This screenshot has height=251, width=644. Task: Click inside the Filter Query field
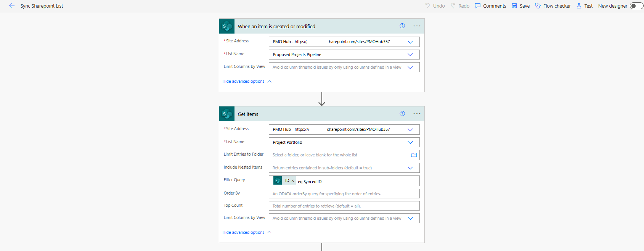[x=344, y=181]
